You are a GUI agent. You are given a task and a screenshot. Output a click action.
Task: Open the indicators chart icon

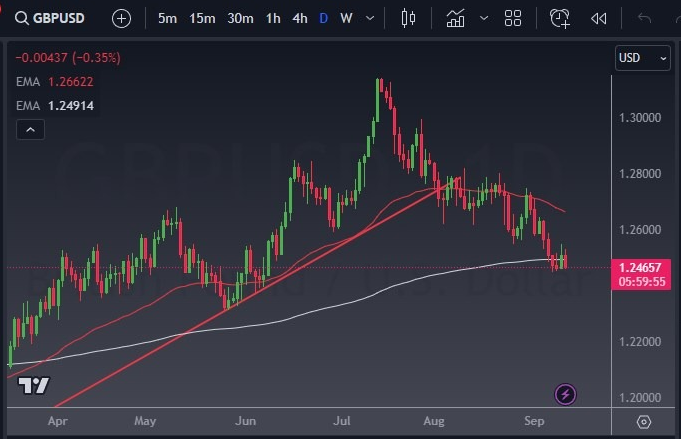pyautogui.click(x=456, y=18)
